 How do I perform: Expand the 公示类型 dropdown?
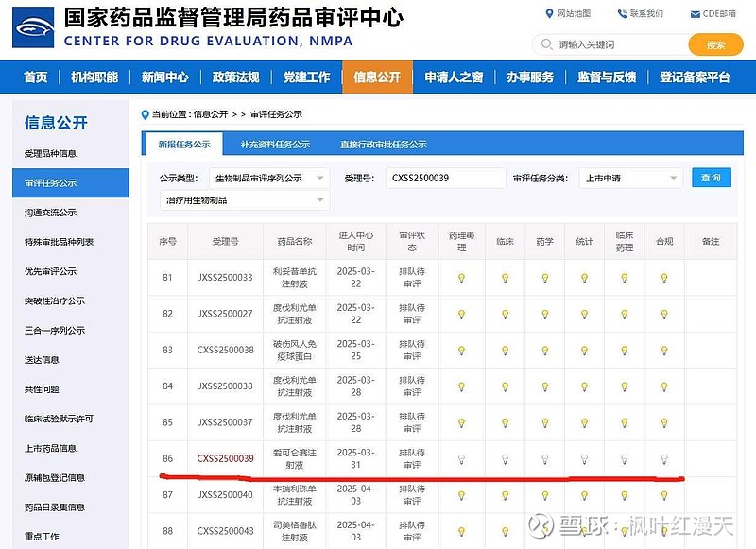pyautogui.click(x=269, y=178)
